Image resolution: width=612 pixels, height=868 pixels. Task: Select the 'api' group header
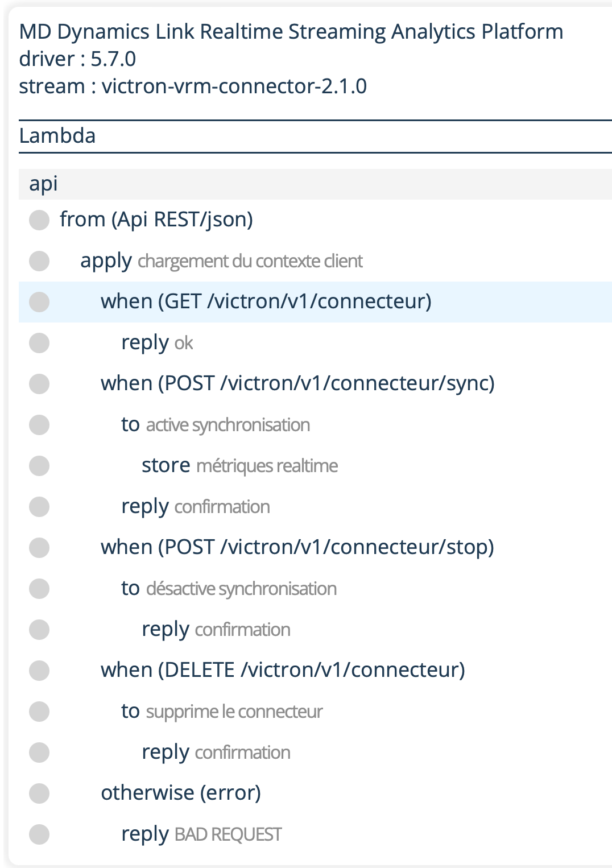44,184
